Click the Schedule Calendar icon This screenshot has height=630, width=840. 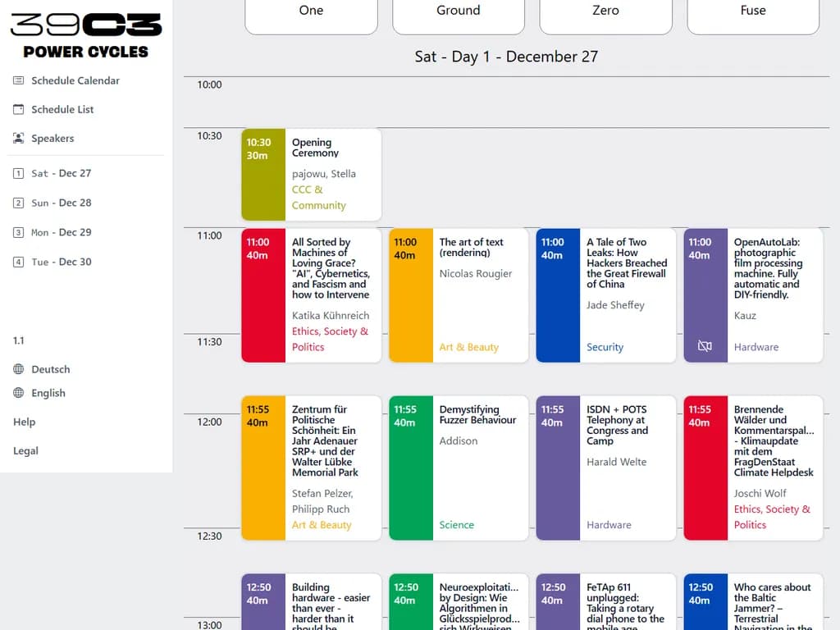pyautogui.click(x=19, y=80)
